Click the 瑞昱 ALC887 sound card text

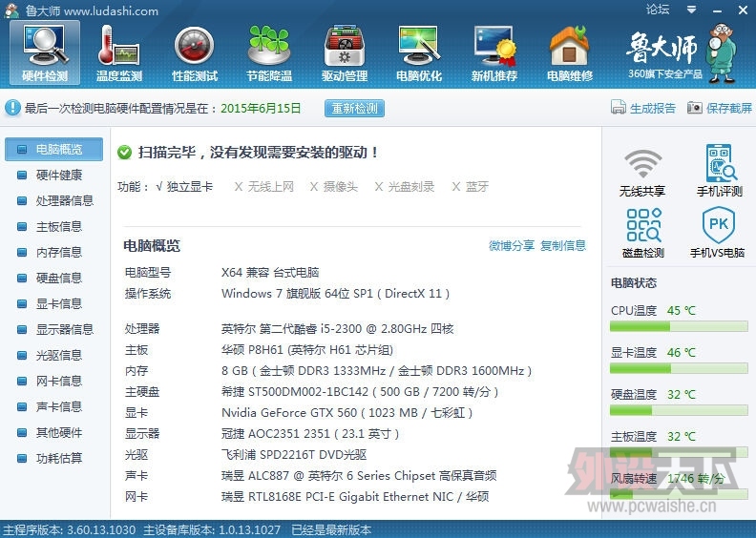[359, 476]
